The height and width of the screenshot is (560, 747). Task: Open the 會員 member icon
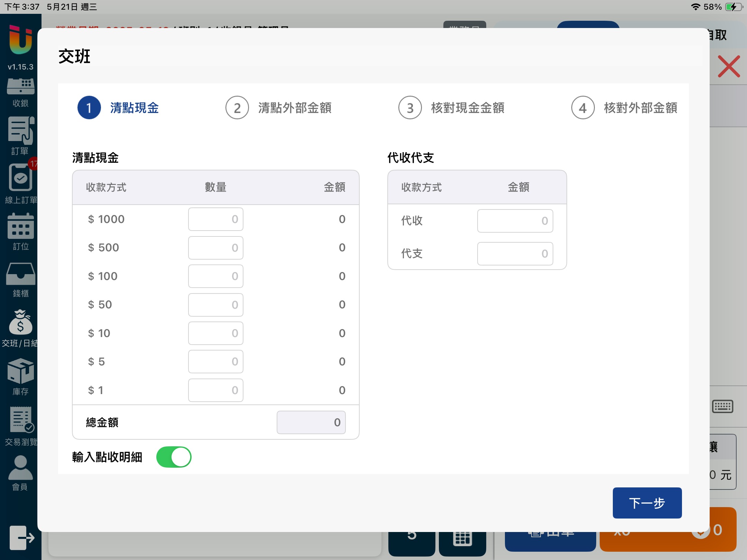(x=20, y=468)
